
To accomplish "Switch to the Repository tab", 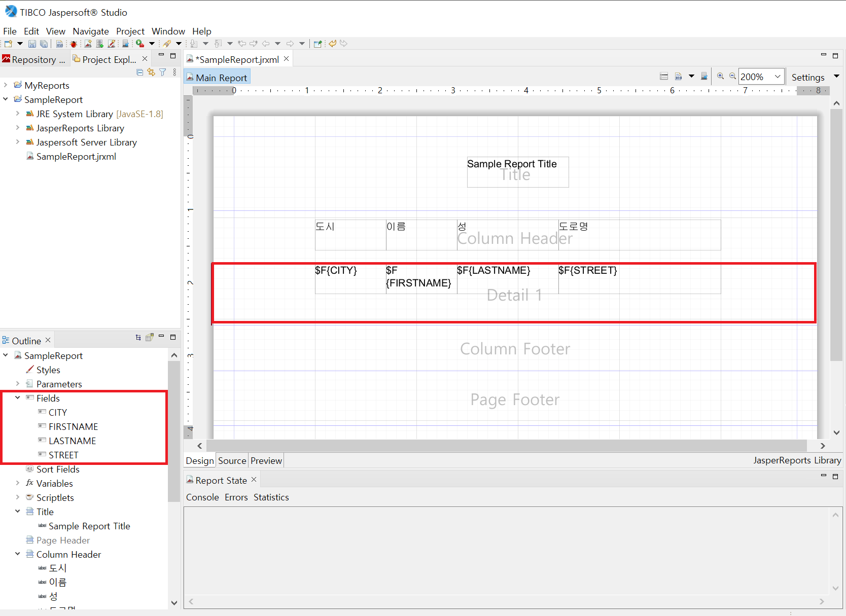I will coord(34,59).
